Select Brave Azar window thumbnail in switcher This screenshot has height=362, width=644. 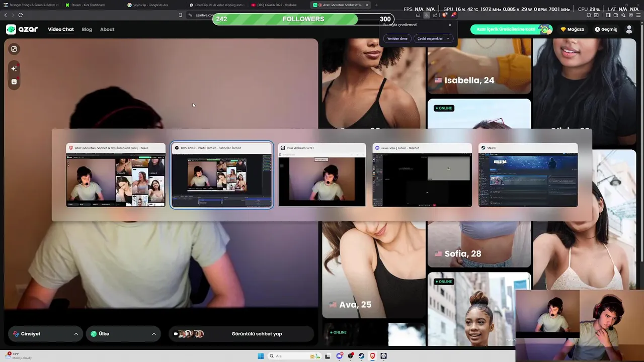click(x=116, y=175)
